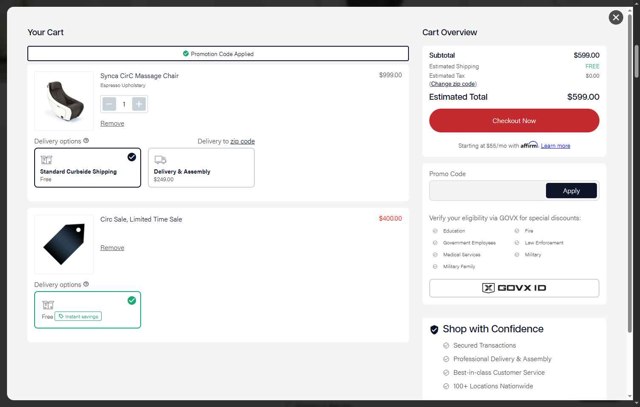Click the red $400.00 discount amount
This screenshot has width=640, height=407.
click(390, 218)
